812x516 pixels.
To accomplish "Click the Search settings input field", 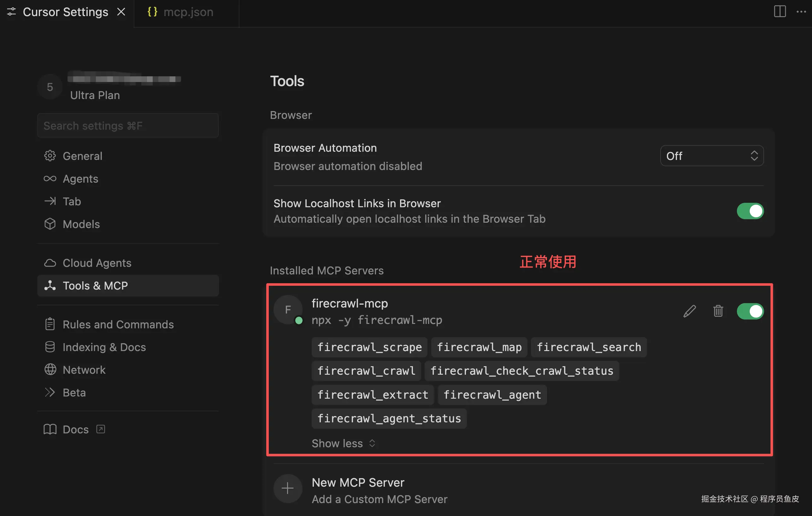I will click(x=128, y=126).
